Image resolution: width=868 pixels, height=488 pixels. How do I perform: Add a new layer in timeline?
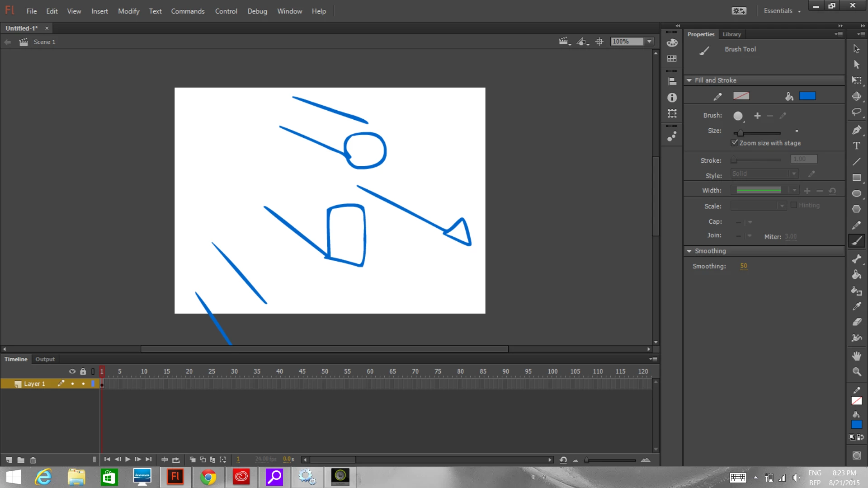point(9,460)
